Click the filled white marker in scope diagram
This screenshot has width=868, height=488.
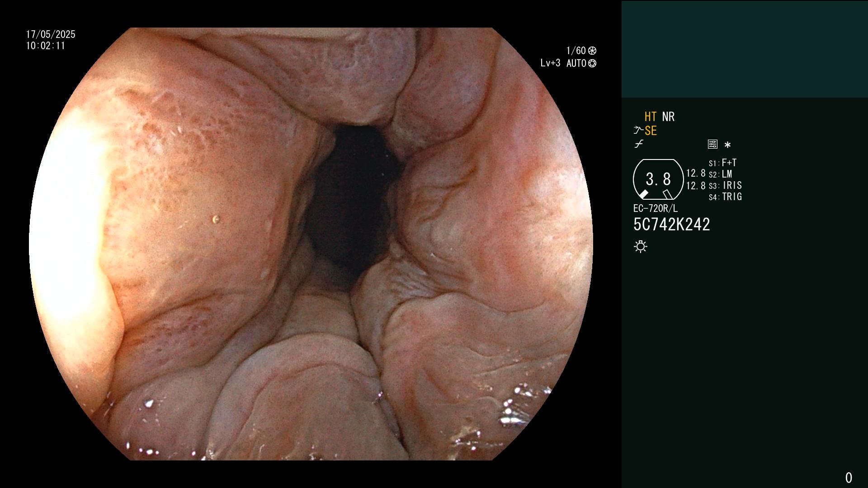(x=643, y=194)
